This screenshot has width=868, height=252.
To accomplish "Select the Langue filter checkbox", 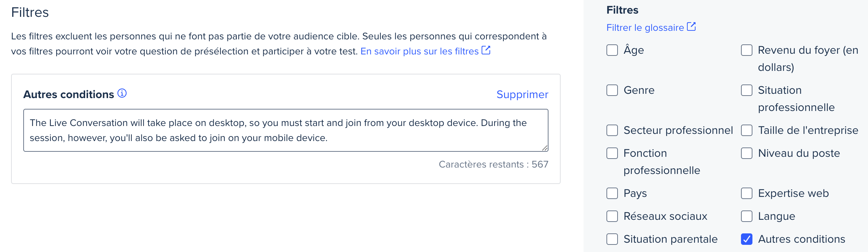I will (x=747, y=216).
